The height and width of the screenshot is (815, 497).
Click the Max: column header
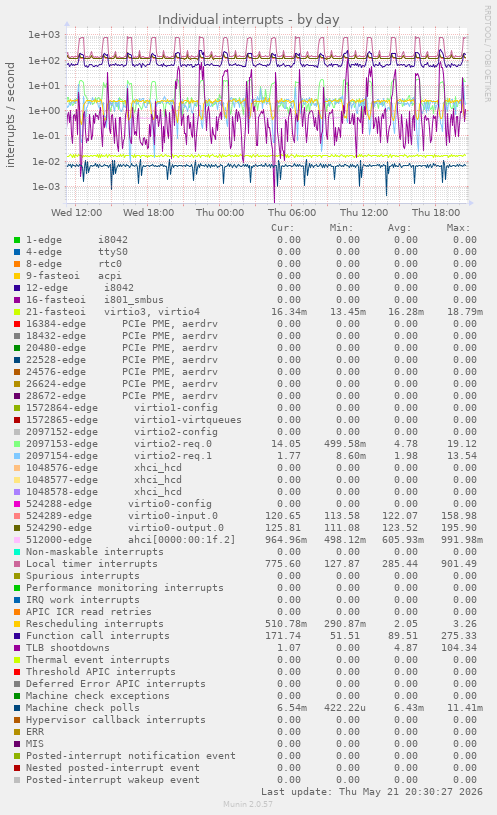coord(458,228)
